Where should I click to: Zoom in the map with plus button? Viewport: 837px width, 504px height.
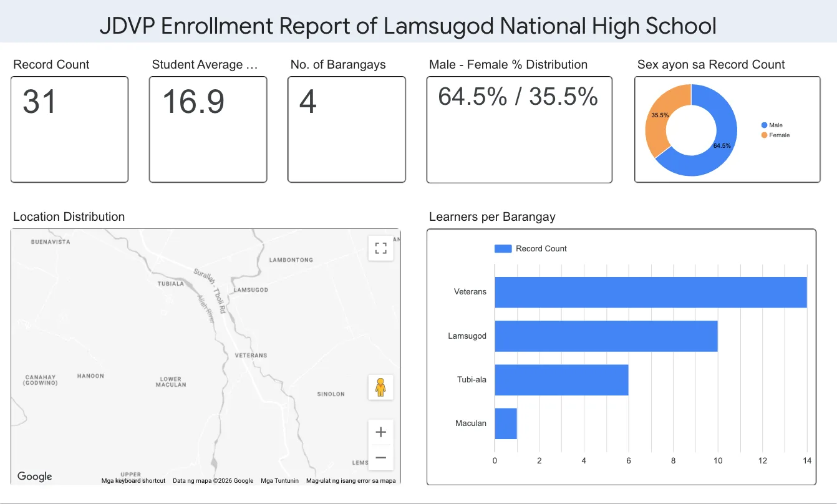pyautogui.click(x=380, y=432)
